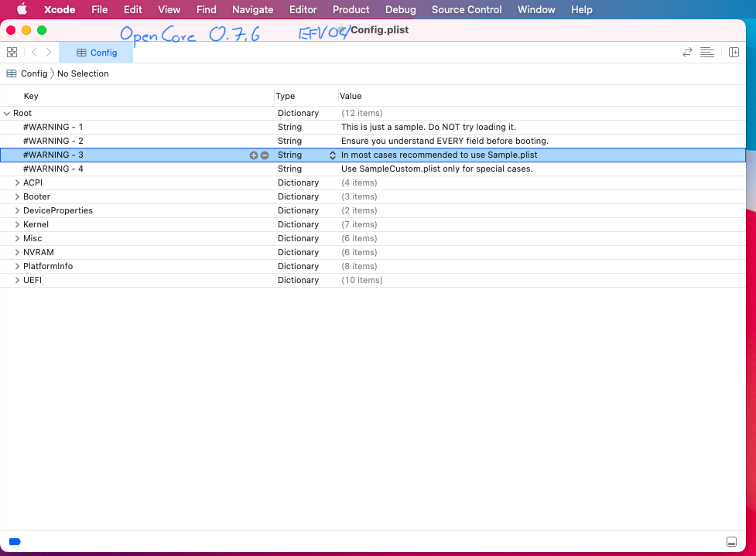Screen dimensions: 756x556
Task: Open the Source Control menu
Action: tap(467, 9)
